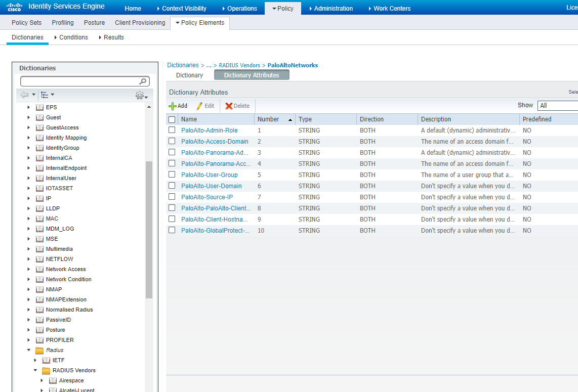Open the Policy Sets submenu item
Screen dimensions: 578x392
26,22
